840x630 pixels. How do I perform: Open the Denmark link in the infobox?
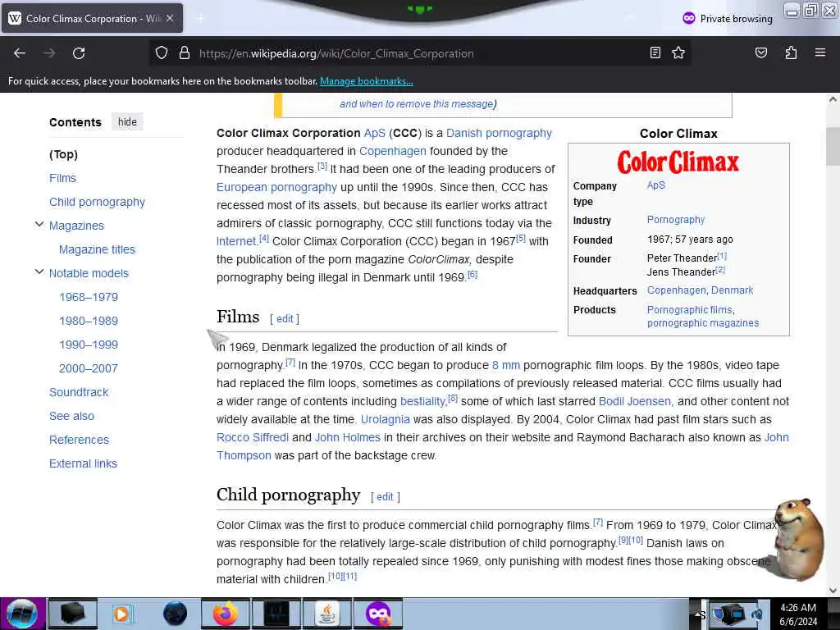coord(732,290)
